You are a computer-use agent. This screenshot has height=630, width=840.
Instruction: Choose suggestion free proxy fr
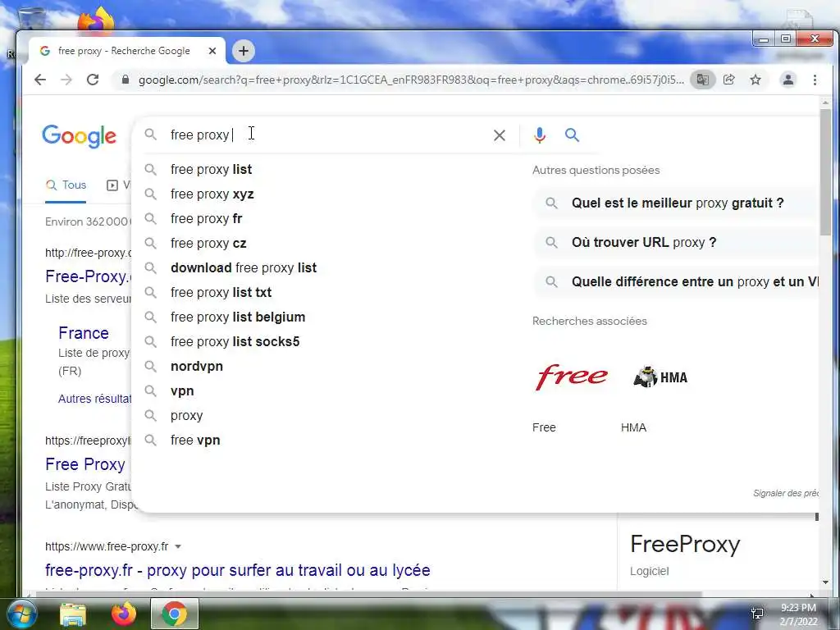coord(206,218)
